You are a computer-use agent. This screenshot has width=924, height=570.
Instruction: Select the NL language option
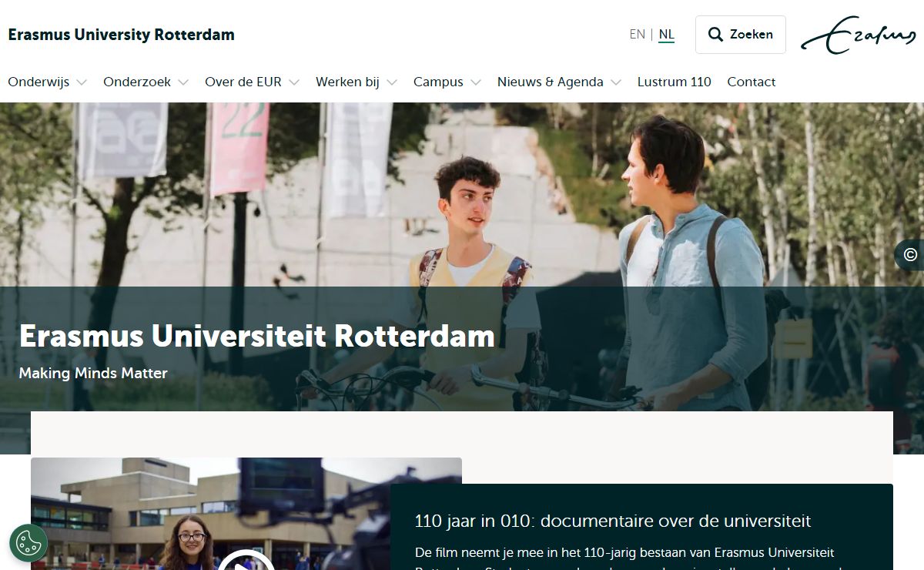666,35
